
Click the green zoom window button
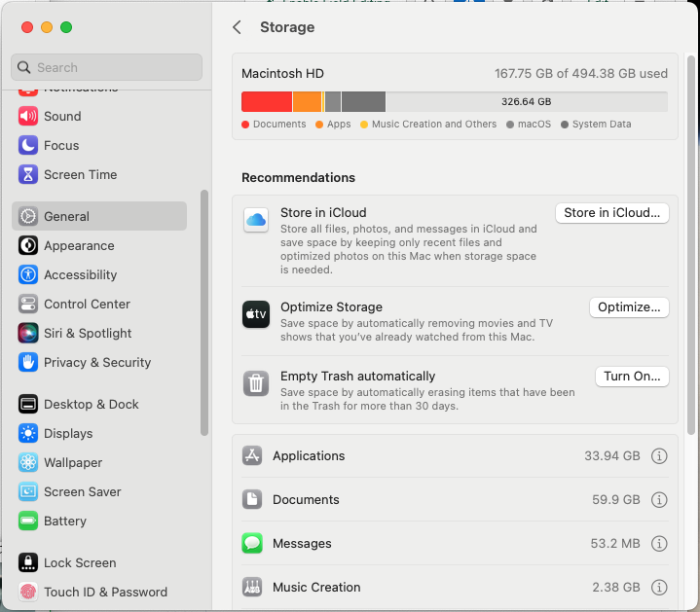(66, 27)
